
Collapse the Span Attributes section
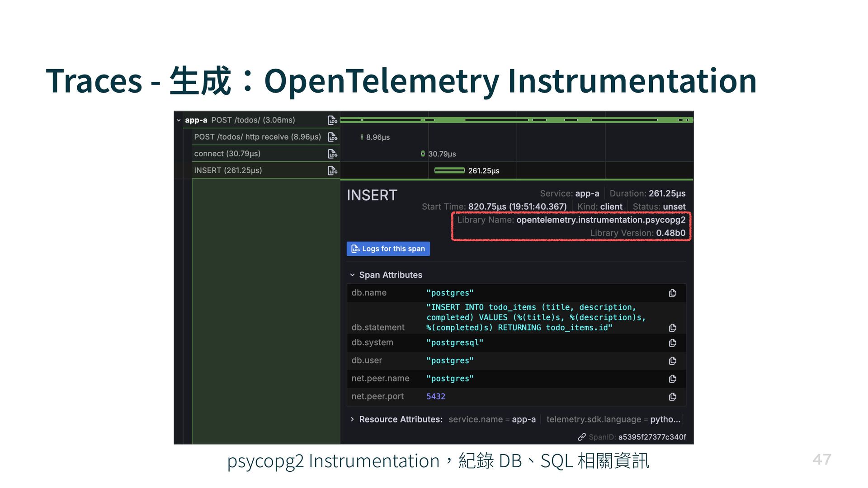point(352,275)
